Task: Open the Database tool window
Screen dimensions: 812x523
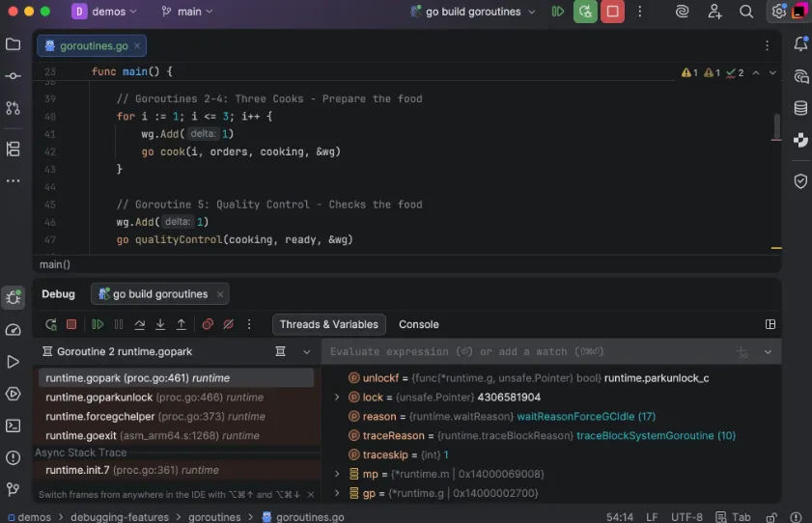Action: coord(800,108)
